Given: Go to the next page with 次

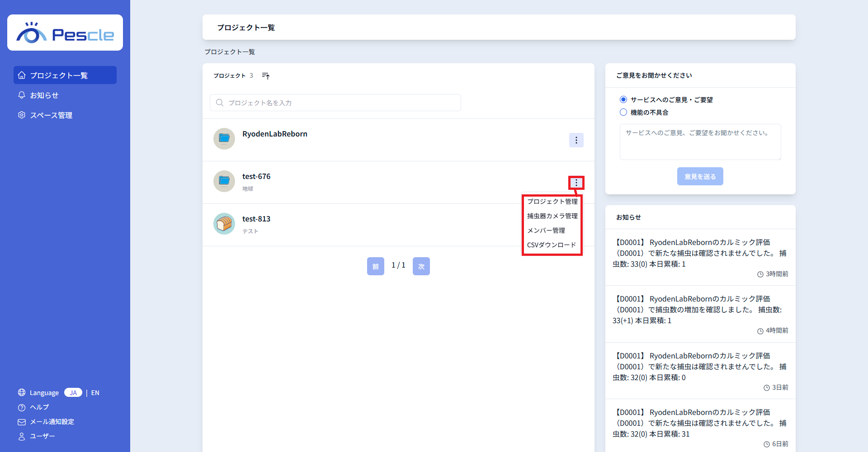Looking at the screenshot, I should tap(421, 266).
